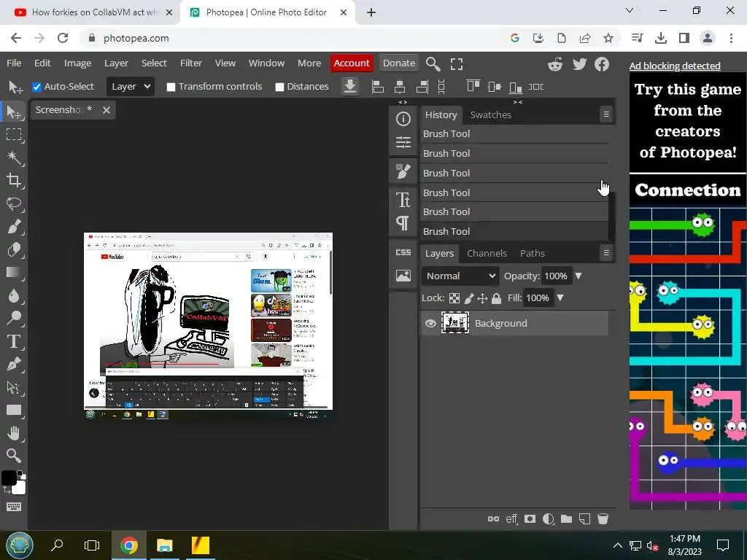Image resolution: width=747 pixels, height=560 pixels.
Task: Click the search magnifier in menu bar
Action: [x=433, y=64]
